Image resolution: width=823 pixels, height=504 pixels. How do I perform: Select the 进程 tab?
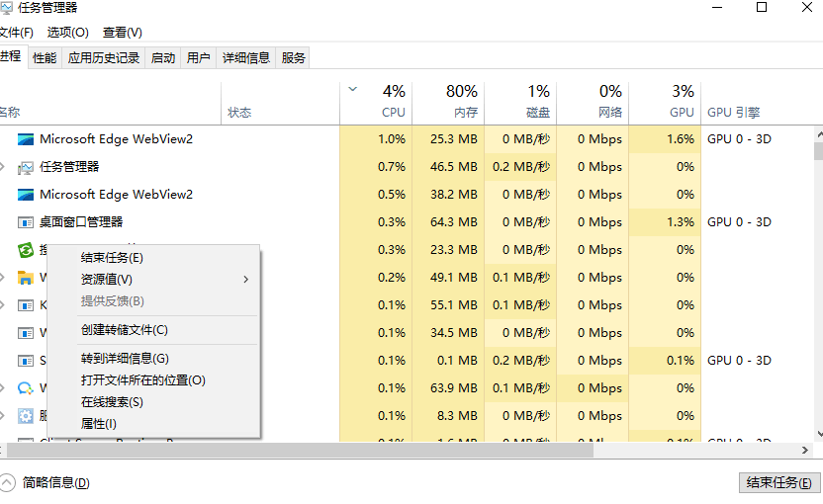click(x=12, y=56)
